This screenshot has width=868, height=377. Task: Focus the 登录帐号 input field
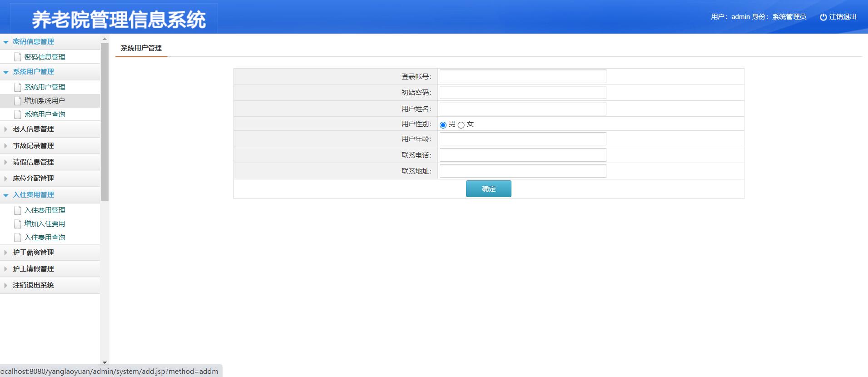(x=523, y=76)
